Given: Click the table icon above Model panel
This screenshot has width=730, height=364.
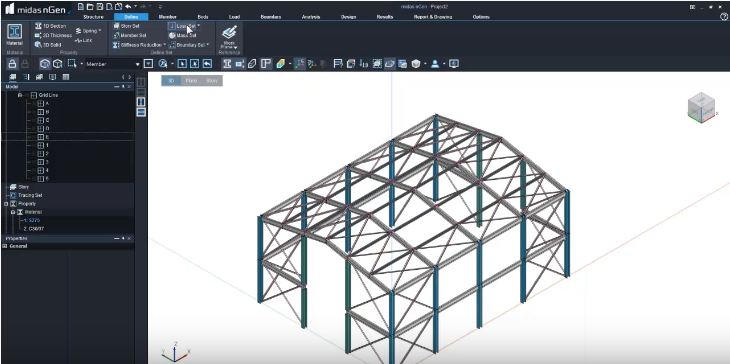Looking at the screenshot, I should point(66,77).
